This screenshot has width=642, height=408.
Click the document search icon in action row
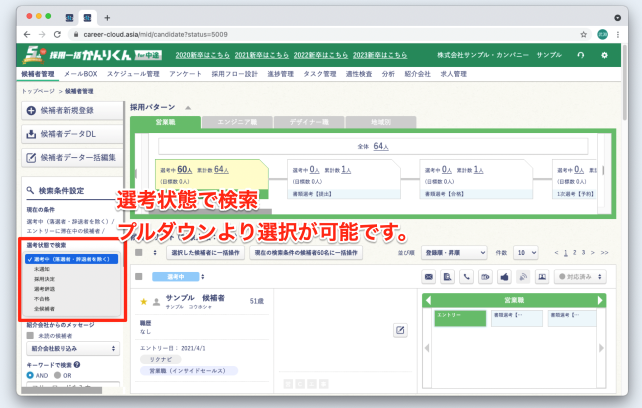point(448,277)
